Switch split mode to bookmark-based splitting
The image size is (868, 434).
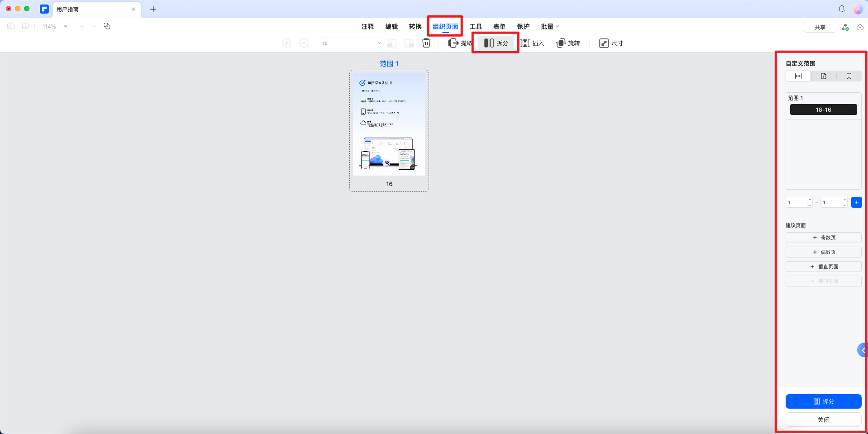pyautogui.click(x=849, y=76)
